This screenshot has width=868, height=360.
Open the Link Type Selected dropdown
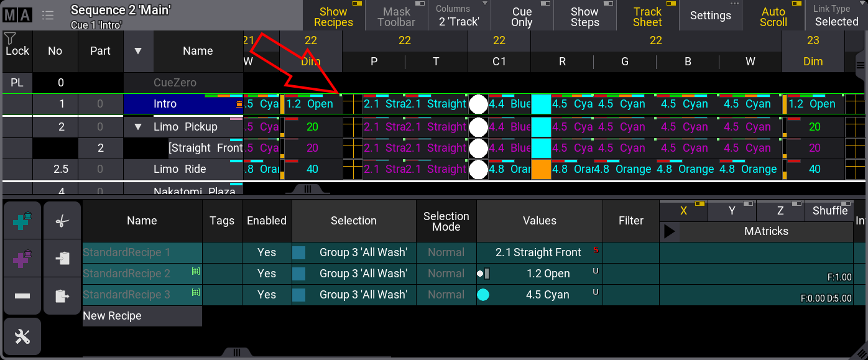tap(836, 16)
